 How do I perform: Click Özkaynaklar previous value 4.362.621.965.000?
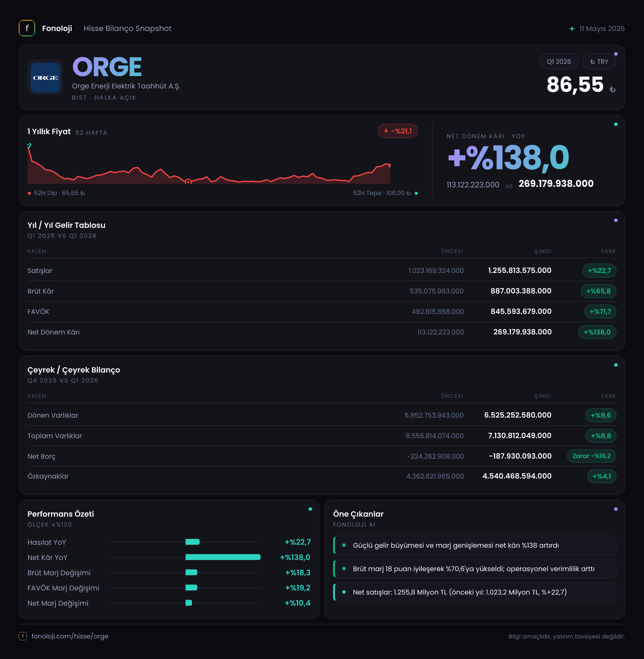435,476
